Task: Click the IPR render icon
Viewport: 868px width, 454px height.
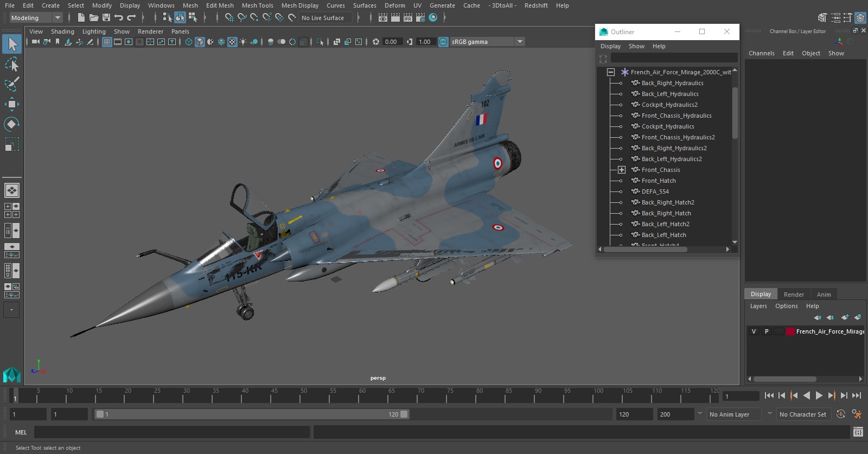Action: [408, 18]
